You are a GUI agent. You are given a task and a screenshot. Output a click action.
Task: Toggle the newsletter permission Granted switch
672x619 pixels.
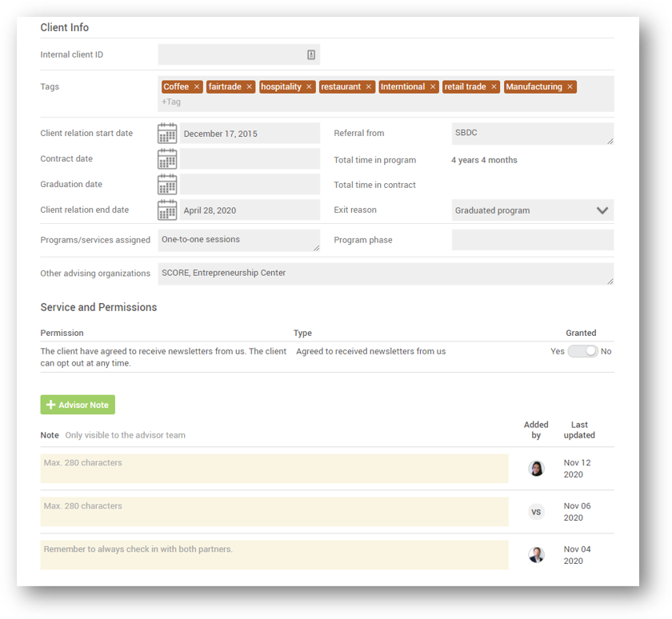[582, 351]
